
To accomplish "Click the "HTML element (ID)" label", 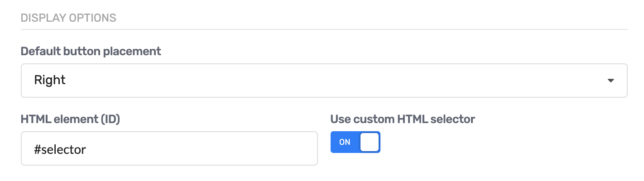I will (x=70, y=119).
